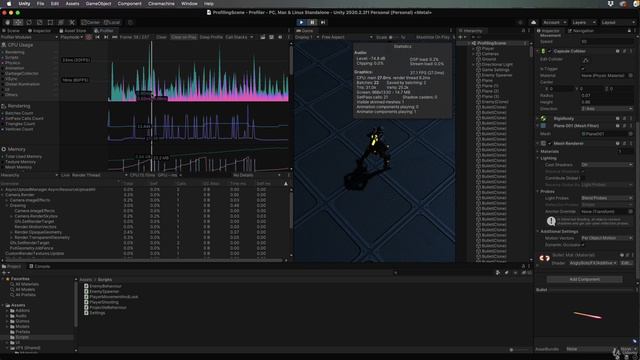Toggle pivot Center button
This screenshot has height=360, width=640.
tap(91, 22)
